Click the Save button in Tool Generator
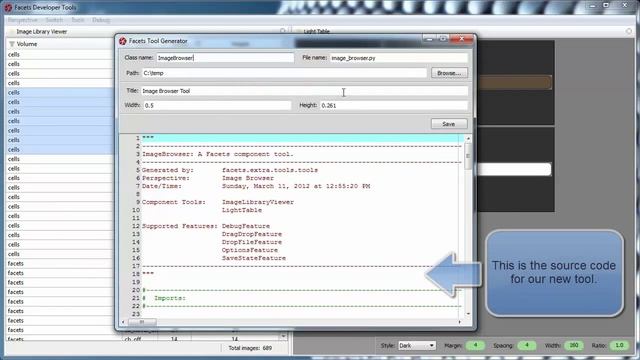Image resolution: width=640 pixels, height=360 pixels. [449, 124]
